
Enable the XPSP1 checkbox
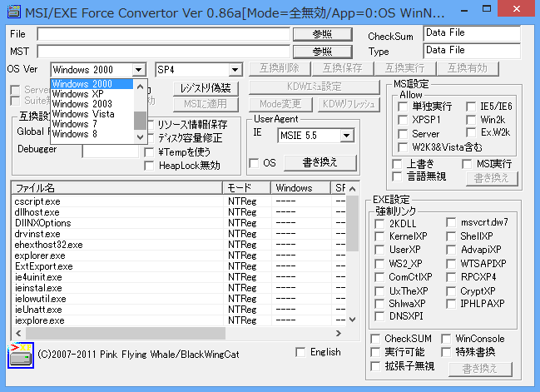(x=403, y=120)
